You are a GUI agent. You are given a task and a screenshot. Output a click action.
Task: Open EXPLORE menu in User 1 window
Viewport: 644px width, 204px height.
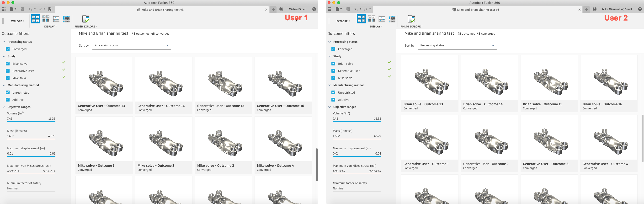point(17,21)
